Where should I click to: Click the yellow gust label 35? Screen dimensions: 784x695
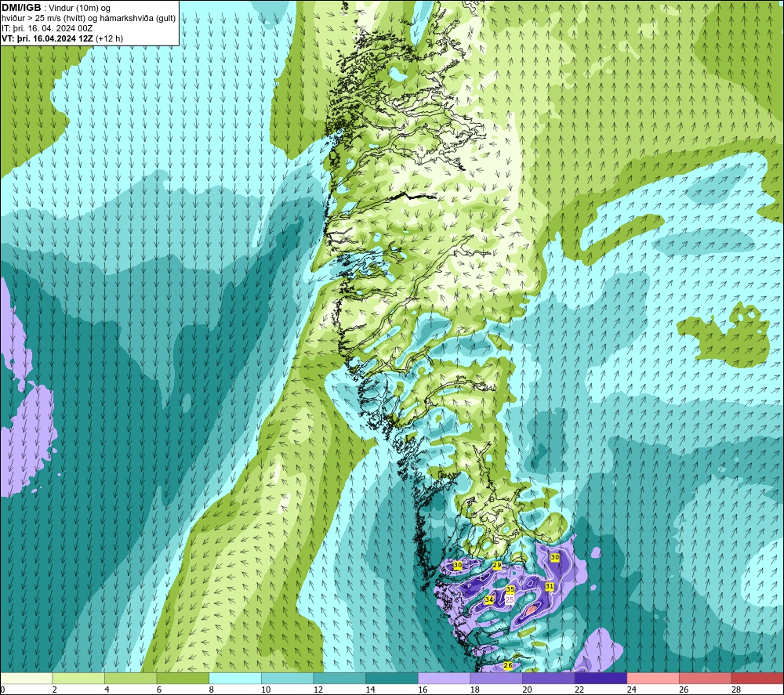(510, 590)
